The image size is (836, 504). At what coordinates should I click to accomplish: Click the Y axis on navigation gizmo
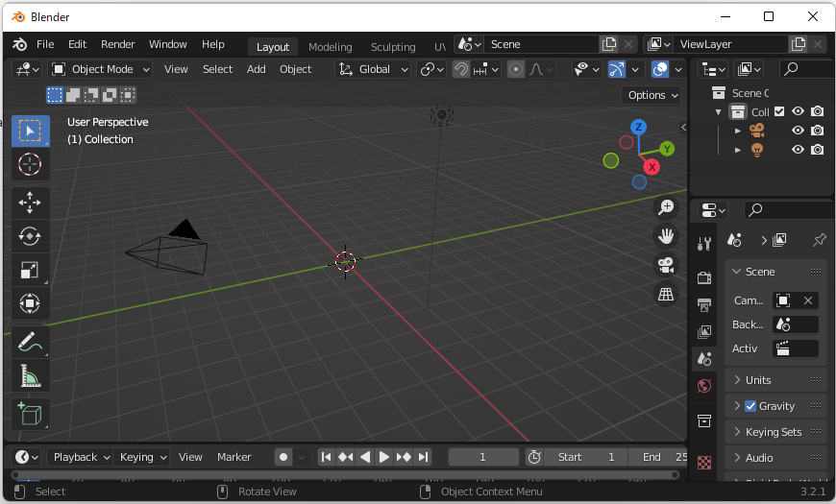pyautogui.click(x=667, y=149)
